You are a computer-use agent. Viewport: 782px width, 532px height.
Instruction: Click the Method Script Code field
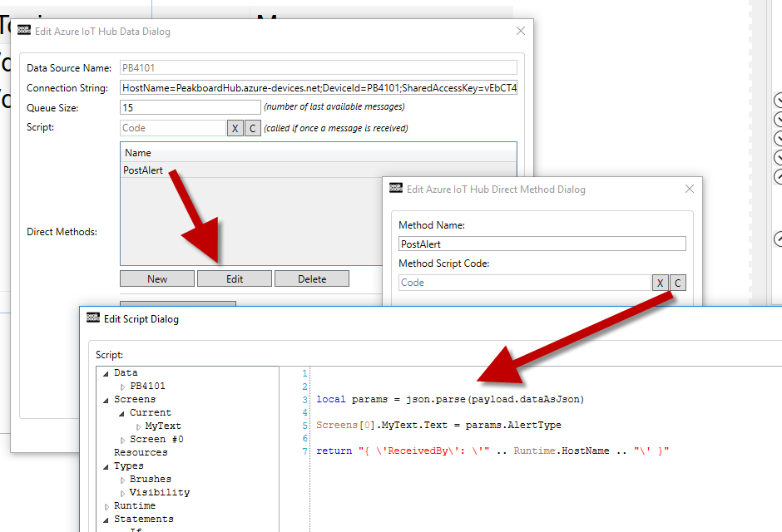(525, 283)
